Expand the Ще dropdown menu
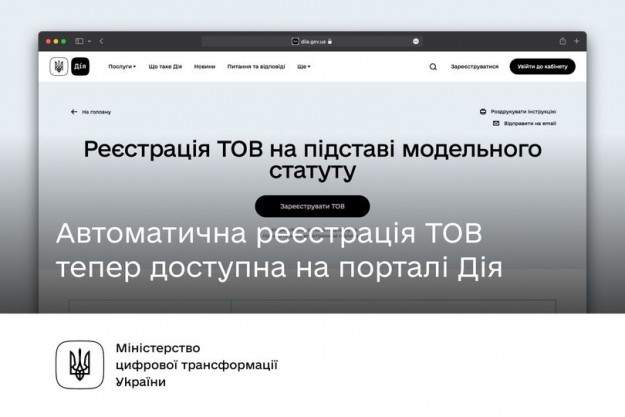 coord(303,67)
